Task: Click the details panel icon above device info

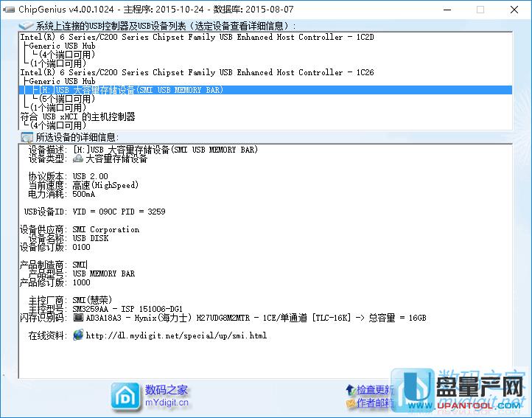Action: point(27,137)
